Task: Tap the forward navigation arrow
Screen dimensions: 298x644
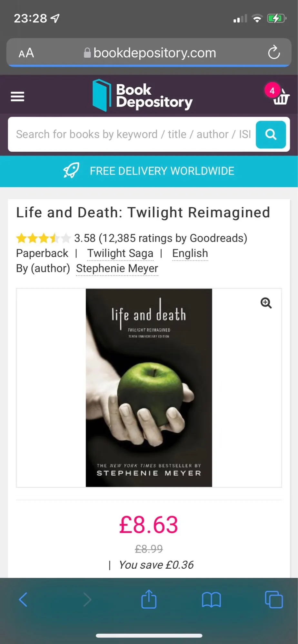Action: coord(87,599)
